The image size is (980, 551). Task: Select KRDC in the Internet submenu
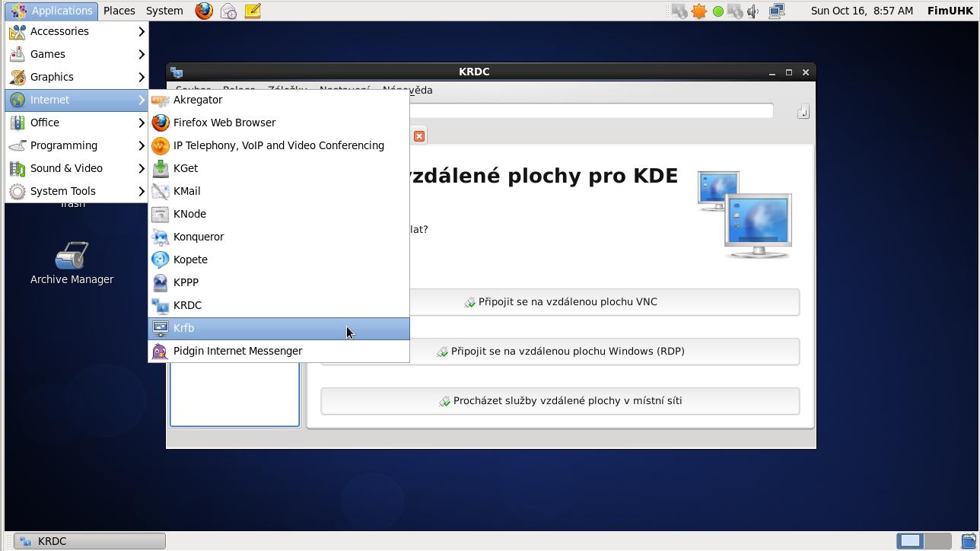[x=278, y=305]
